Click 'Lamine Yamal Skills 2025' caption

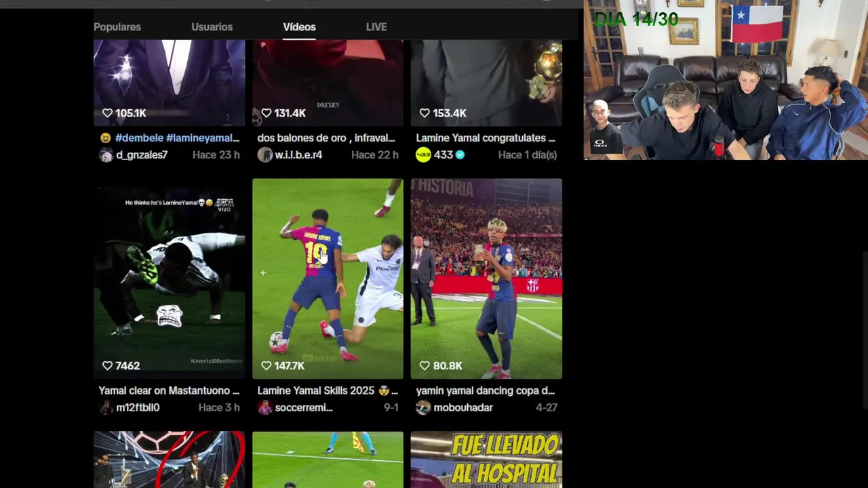pos(328,390)
